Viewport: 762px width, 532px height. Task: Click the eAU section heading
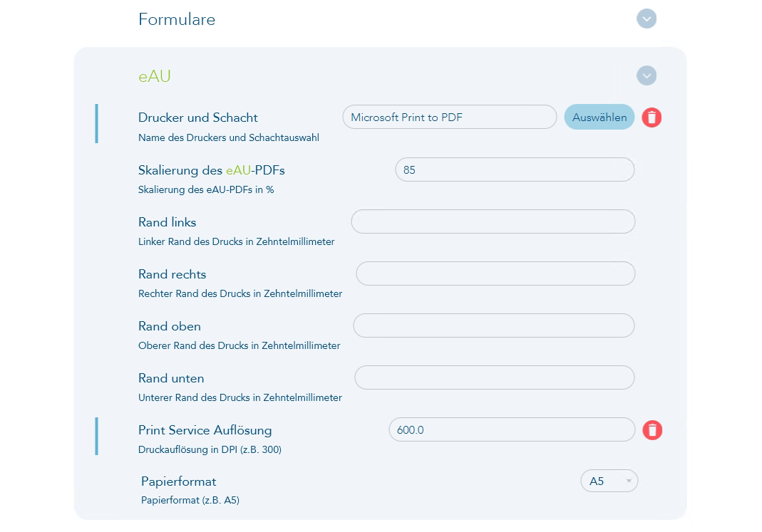(x=155, y=76)
